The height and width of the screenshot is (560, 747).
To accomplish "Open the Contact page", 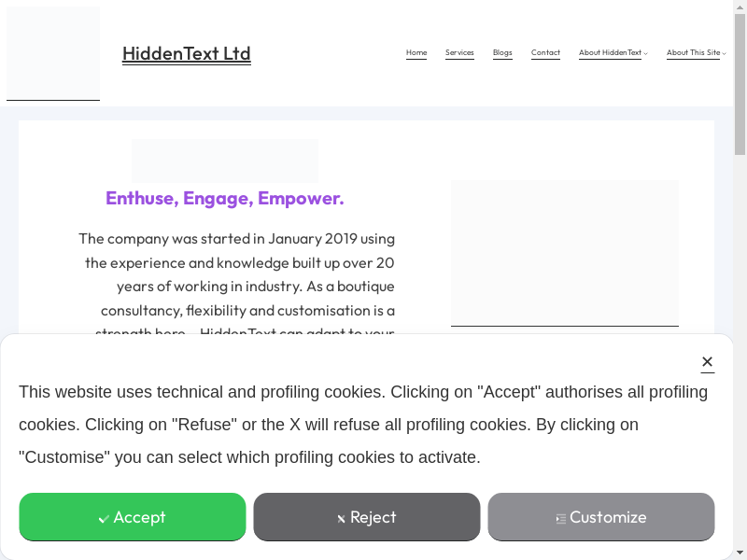I will (545, 53).
